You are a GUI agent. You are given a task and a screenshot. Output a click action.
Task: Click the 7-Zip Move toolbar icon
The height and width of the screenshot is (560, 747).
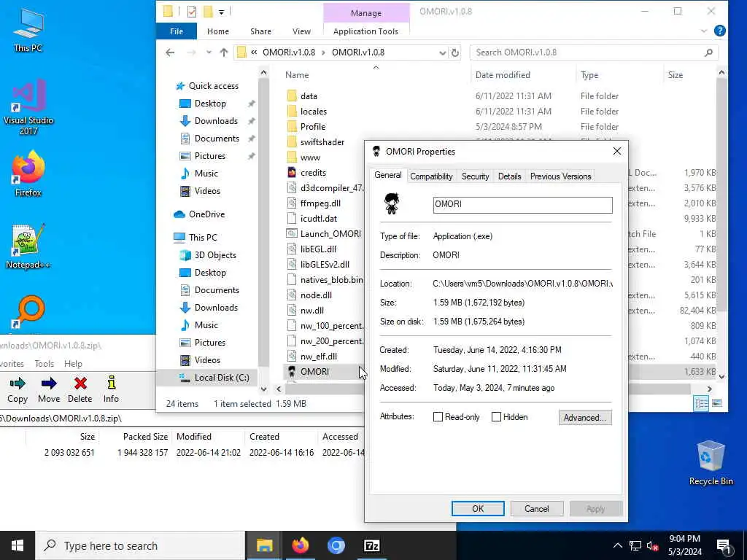[49, 389]
